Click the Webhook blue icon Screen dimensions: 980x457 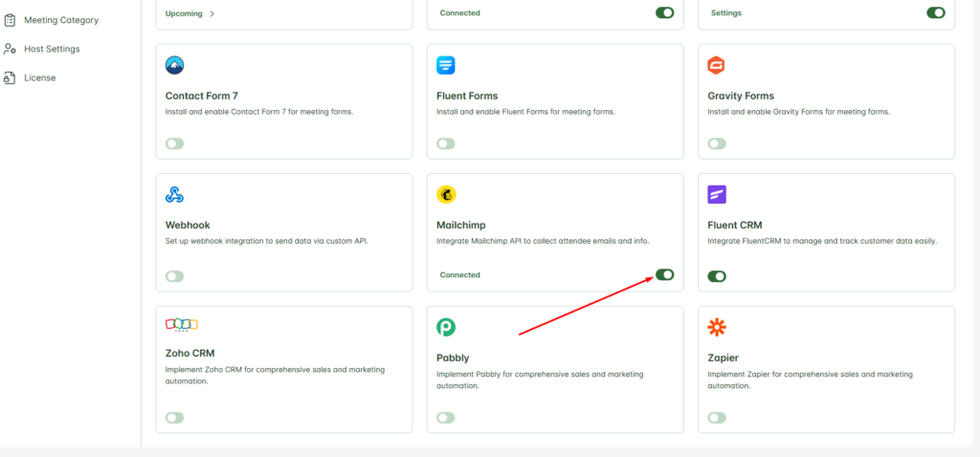[x=174, y=195]
